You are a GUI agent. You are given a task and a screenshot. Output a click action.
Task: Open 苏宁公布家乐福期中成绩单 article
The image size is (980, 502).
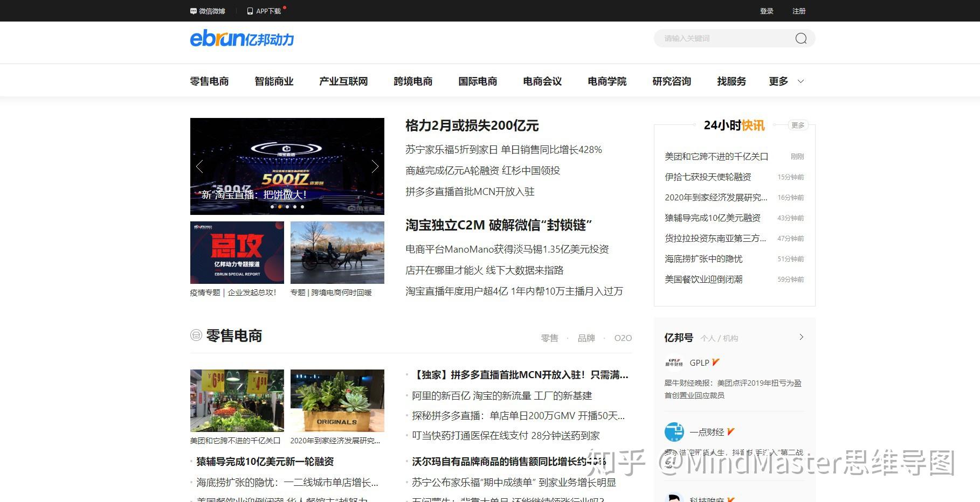click(x=514, y=482)
